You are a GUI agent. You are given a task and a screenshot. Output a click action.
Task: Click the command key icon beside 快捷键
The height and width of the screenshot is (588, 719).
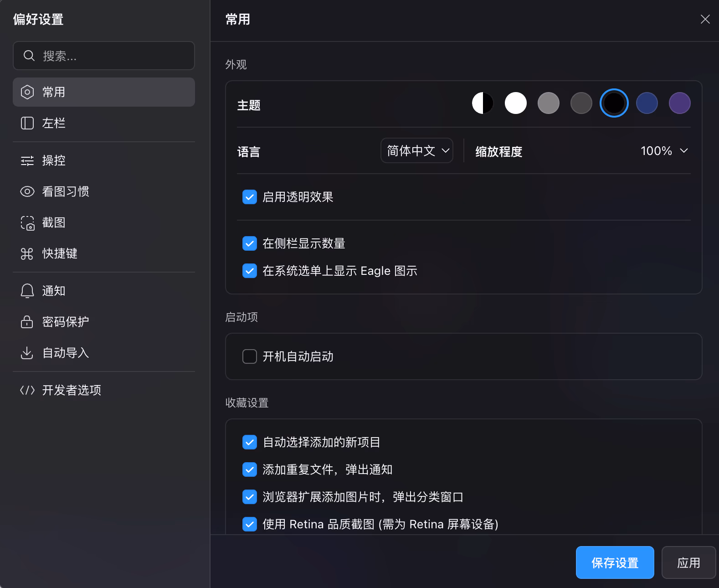coord(27,254)
